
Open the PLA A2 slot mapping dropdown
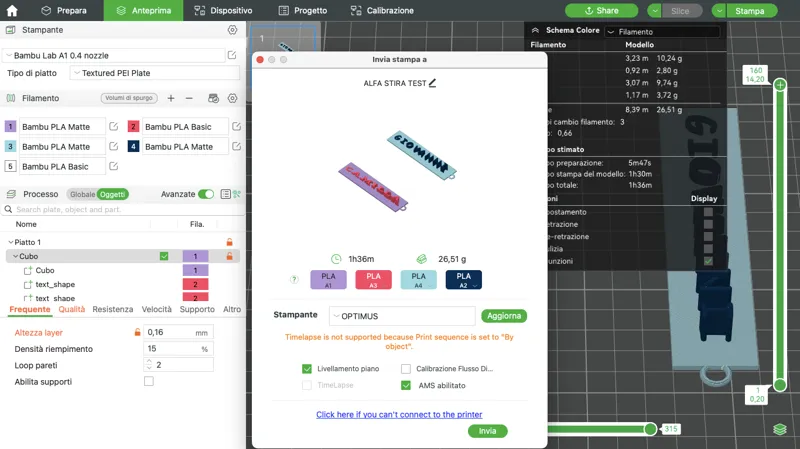475,286
